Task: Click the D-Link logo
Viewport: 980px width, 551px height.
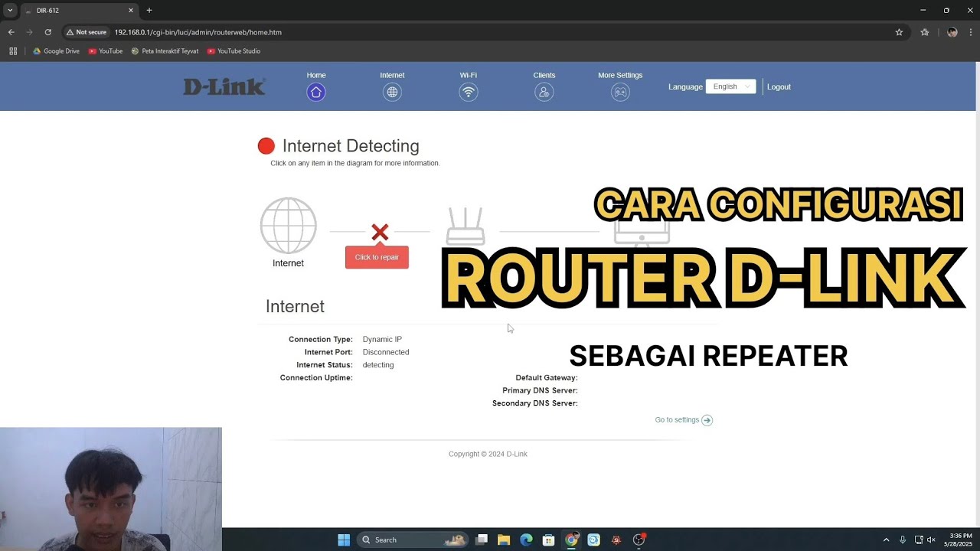Action: pos(224,86)
